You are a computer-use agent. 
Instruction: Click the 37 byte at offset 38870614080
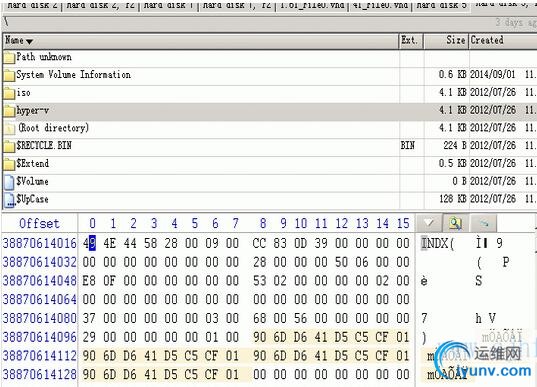tap(89, 319)
